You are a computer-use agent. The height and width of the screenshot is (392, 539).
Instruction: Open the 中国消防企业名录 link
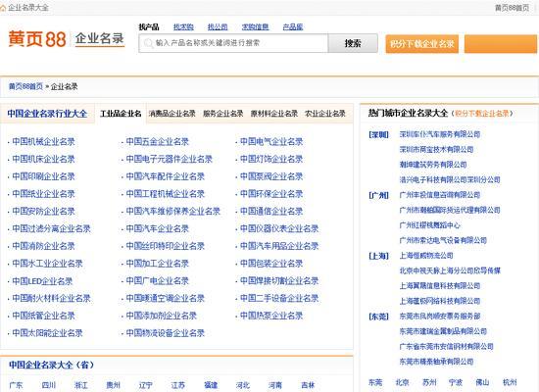(43, 246)
